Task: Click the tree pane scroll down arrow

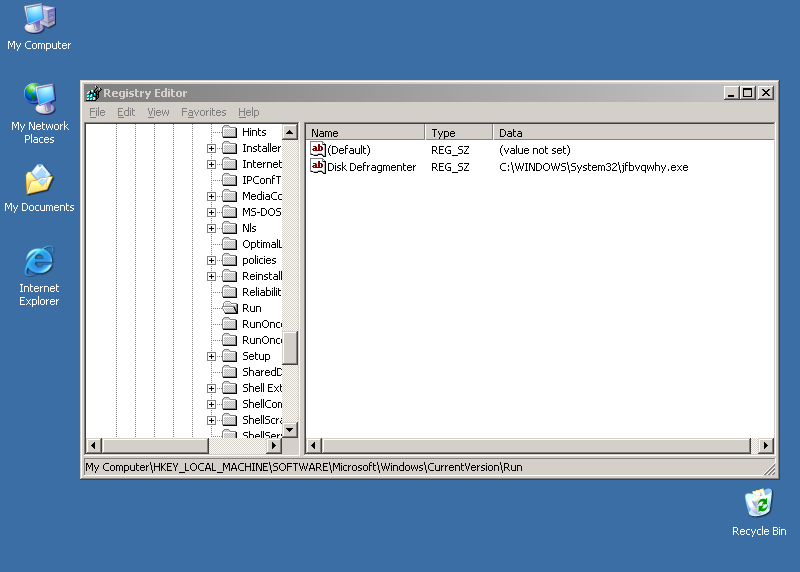Action: [x=290, y=430]
